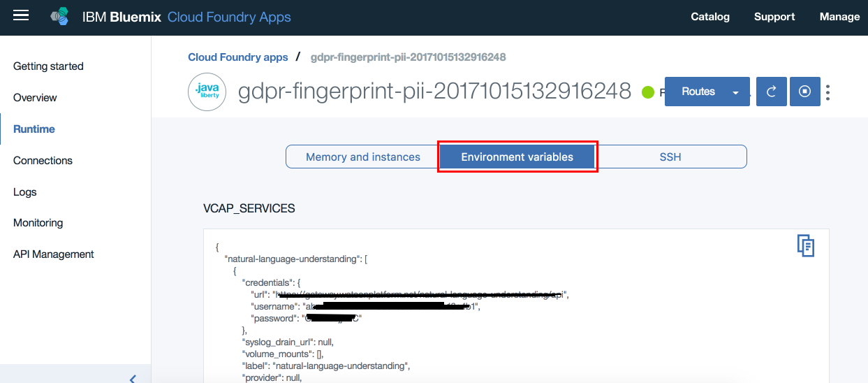868x383 pixels.
Task: Restart the app with the refresh icon
Action: tap(772, 92)
